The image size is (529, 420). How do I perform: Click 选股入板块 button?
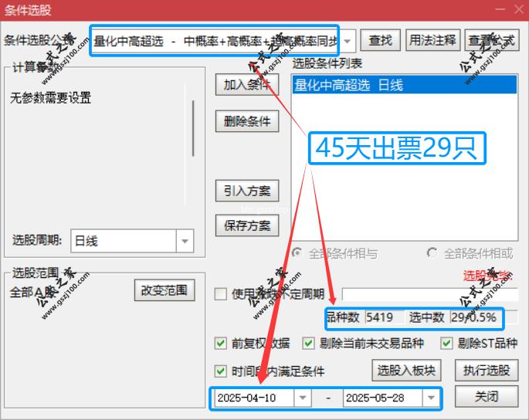coord(406,371)
